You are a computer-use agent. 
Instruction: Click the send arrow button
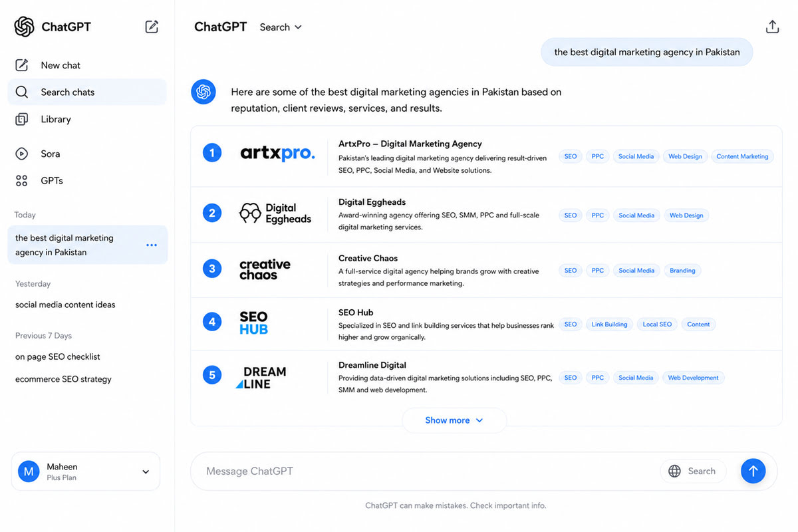pyautogui.click(x=753, y=471)
